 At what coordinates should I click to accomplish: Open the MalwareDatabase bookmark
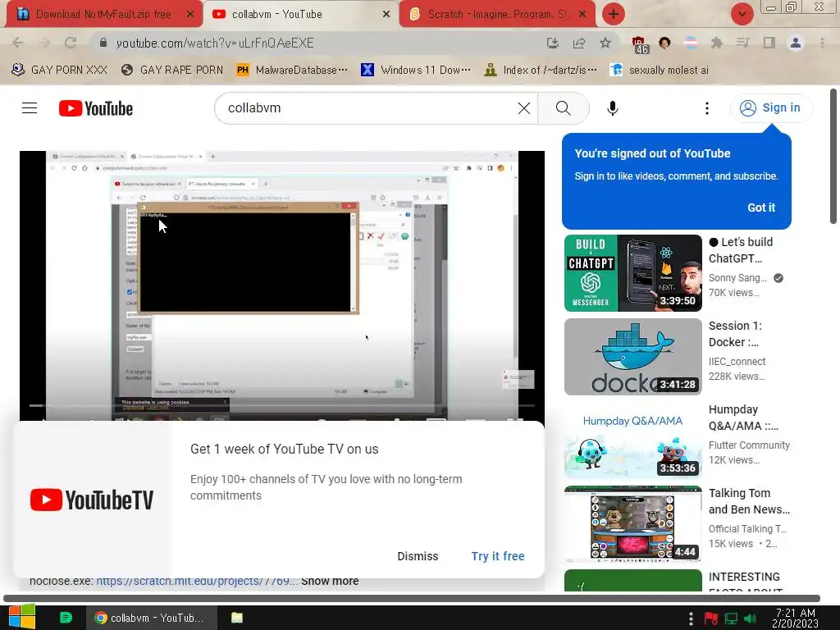(292, 70)
